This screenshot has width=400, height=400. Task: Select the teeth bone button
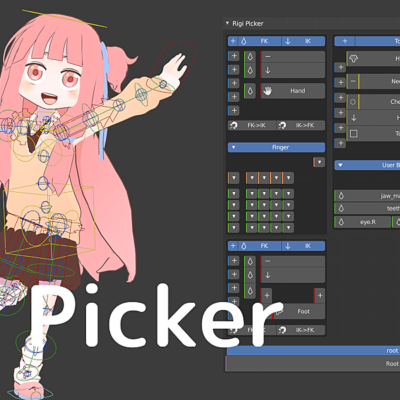368,209
